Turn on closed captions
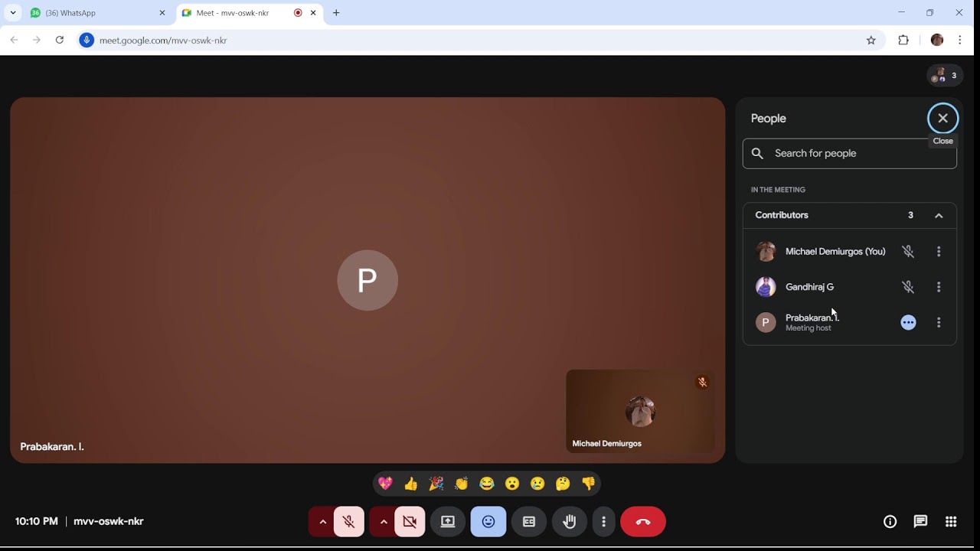The width and height of the screenshot is (980, 551). coord(529,522)
